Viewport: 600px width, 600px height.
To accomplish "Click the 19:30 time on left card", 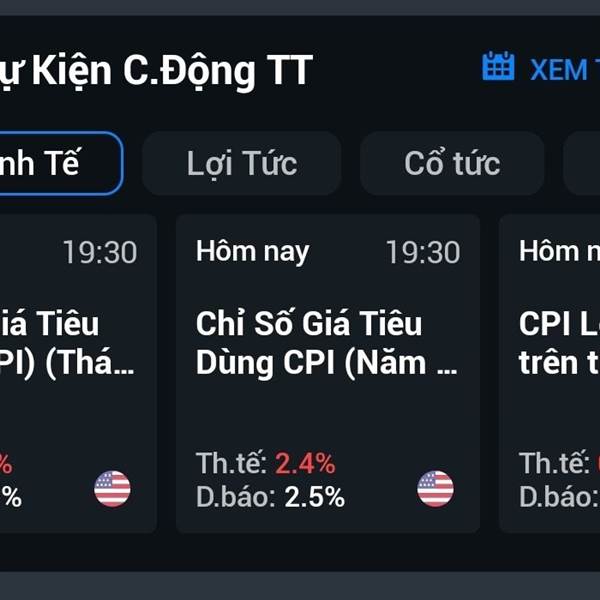I will tap(100, 252).
